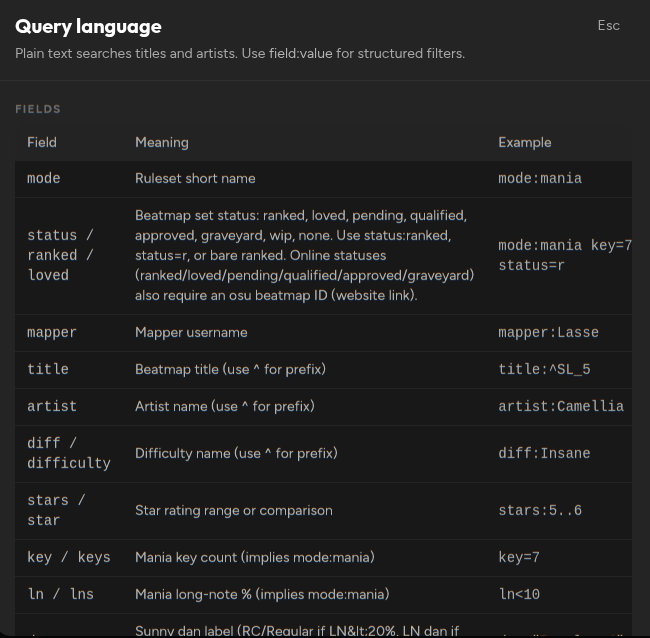Select the mode:mania key=7 status=r example
Image resolution: width=650 pixels, height=638 pixels.
tap(565, 255)
